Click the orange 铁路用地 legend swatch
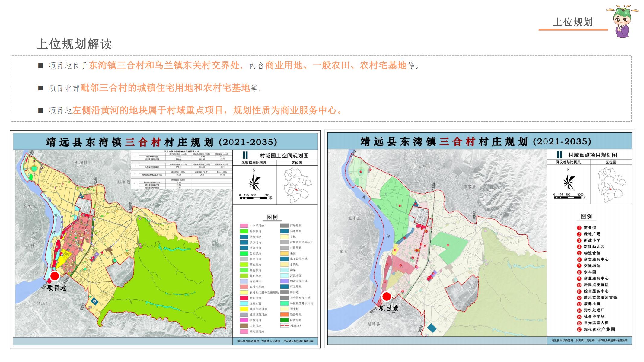 click(x=284, y=315)
